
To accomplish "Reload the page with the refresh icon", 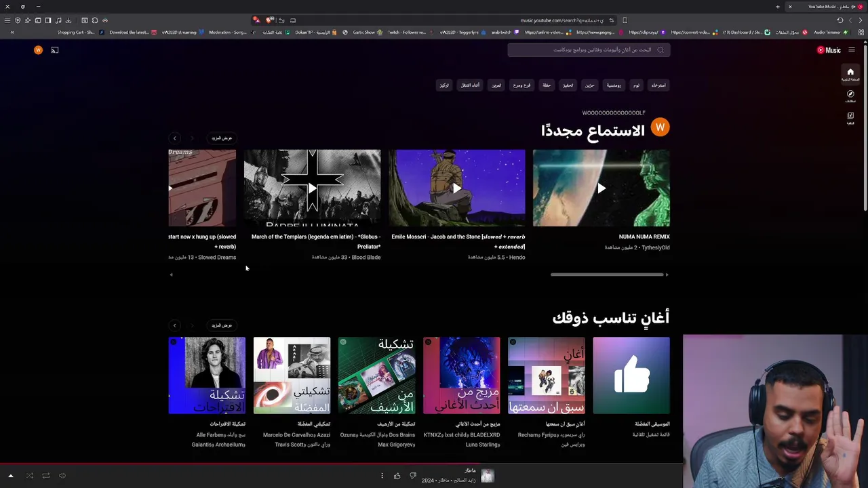I will pyautogui.click(x=840, y=20).
